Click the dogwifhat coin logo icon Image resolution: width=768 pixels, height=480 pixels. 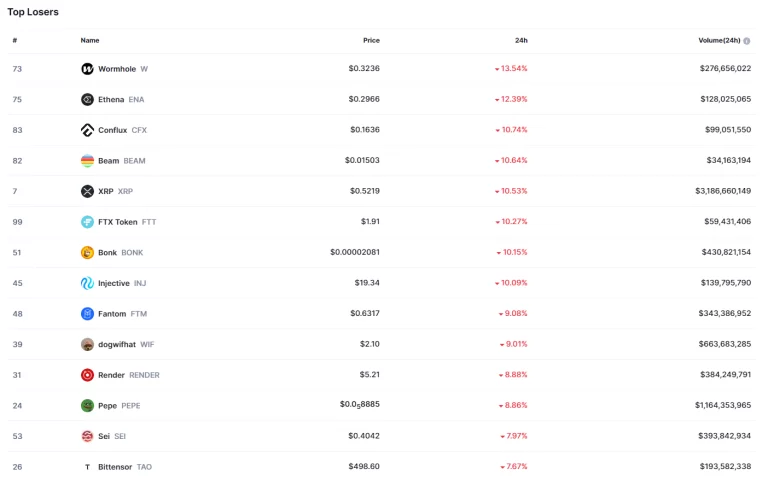coord(87,344)
